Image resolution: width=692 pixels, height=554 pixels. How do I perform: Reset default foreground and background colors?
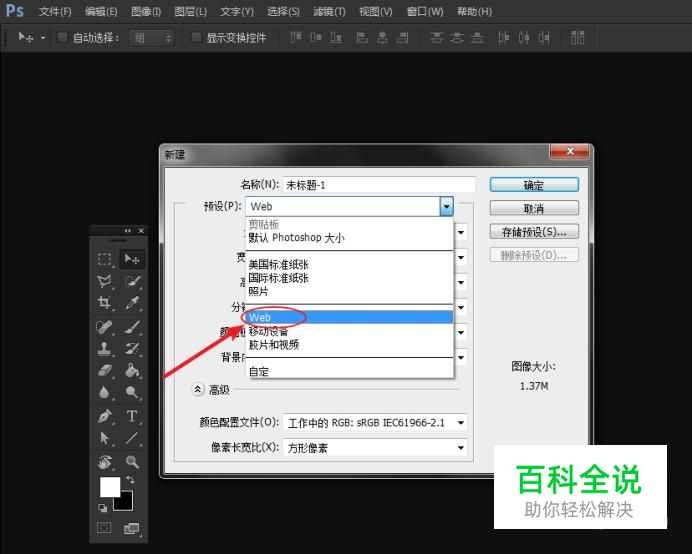[x=102, y=508]
